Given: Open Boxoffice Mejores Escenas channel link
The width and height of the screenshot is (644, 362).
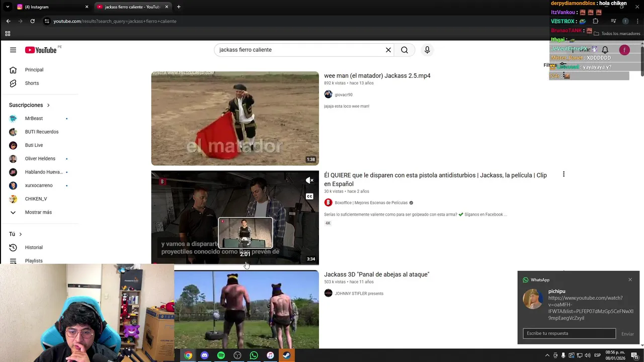Looking at the screenshot, I should pos(371,203).
